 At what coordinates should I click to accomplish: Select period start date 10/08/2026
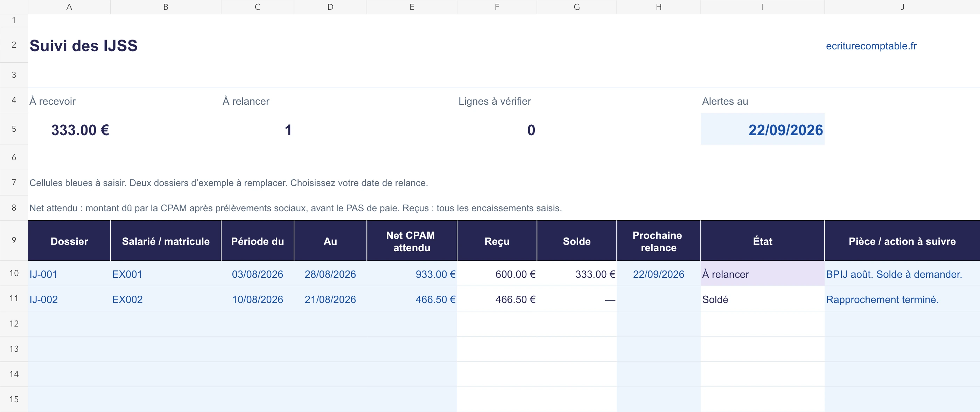[258, 299]
